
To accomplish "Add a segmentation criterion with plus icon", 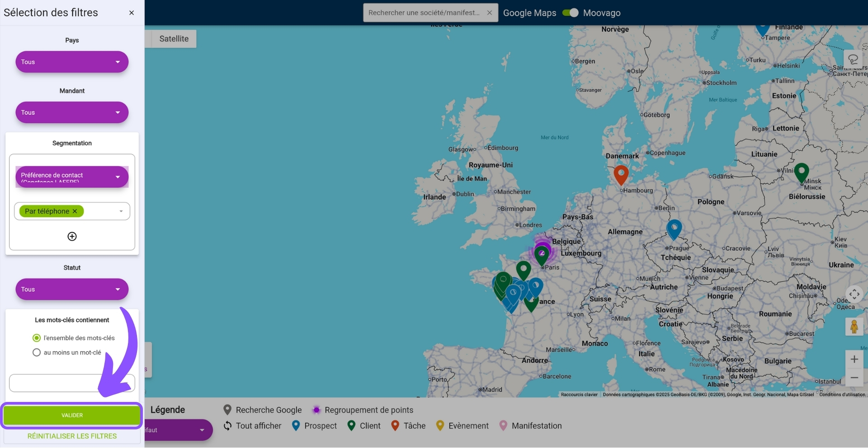I will [x=72, y=237].
